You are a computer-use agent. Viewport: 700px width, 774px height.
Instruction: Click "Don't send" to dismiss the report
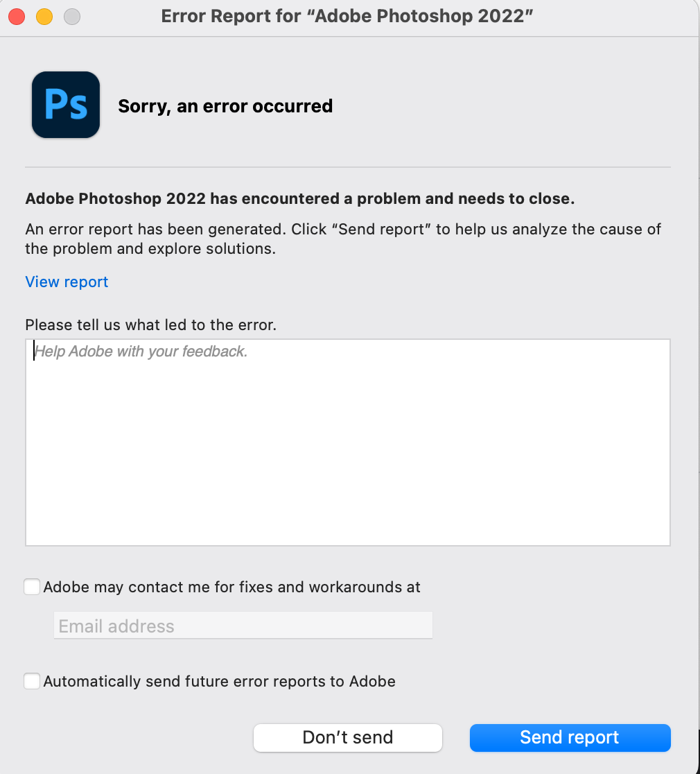click(x=347, y=737)
